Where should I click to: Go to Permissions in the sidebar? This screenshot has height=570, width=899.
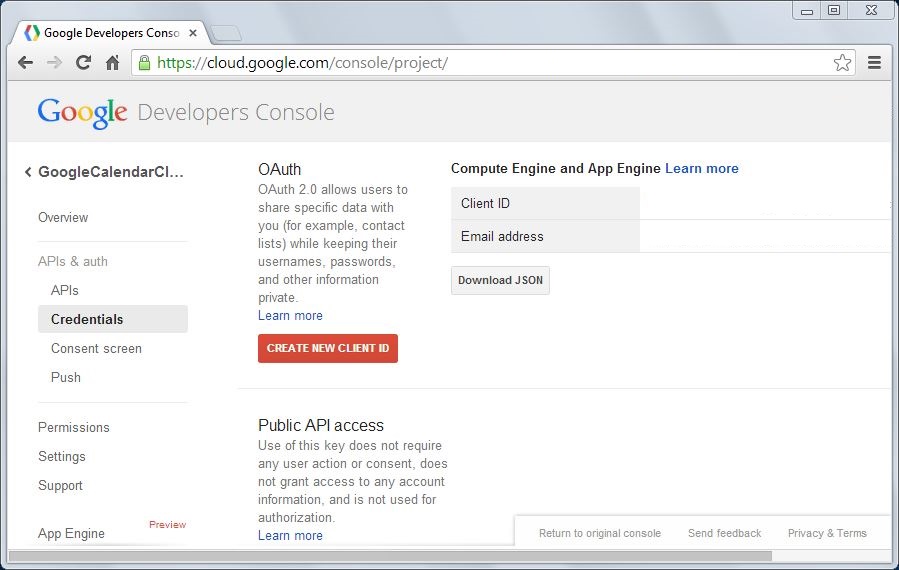[73, 427]
